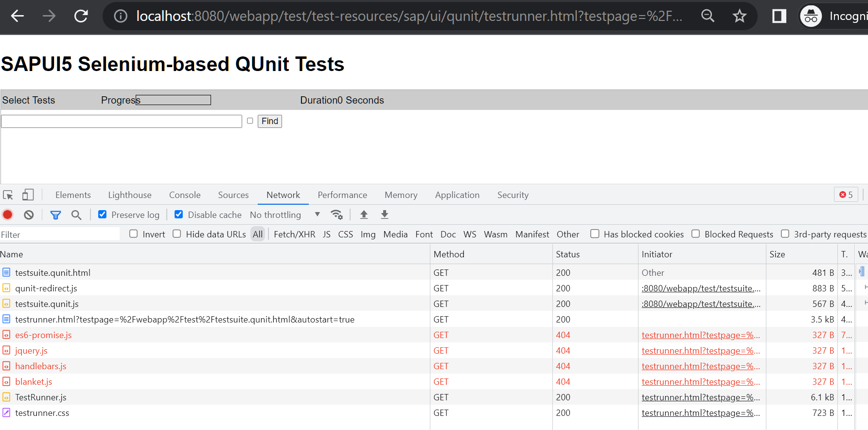Import a HAR file with the upload arrow
Image resolution: width=868 pixels, height=430 pixels.
click(364, 215)
